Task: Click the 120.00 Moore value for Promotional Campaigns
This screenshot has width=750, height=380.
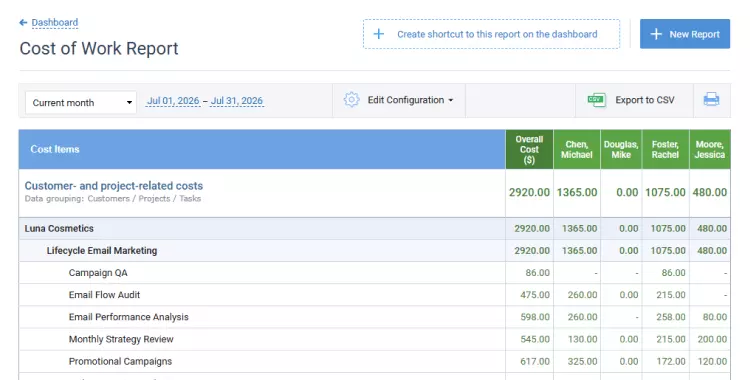Action: click(x=712, y=361)
